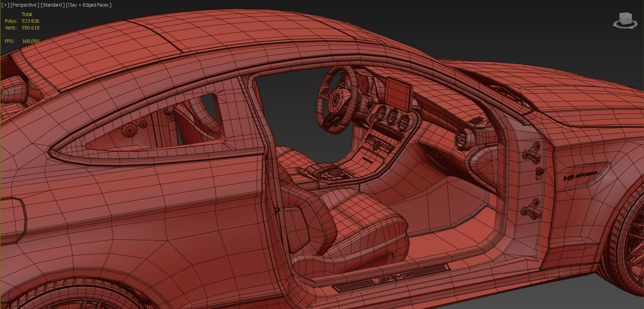This screenshot has width=644, height=309.
Task: Click the ViewCube navigation widget
Action: click(626, 20)
